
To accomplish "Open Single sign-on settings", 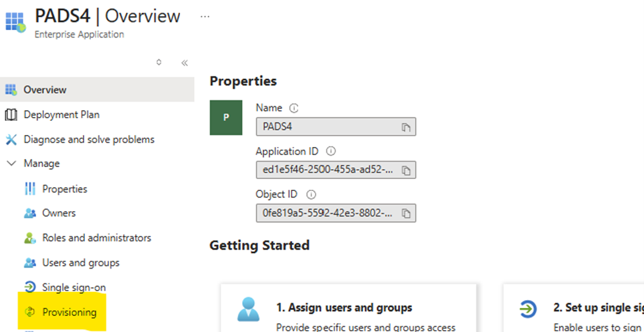I will click(74, 287).
